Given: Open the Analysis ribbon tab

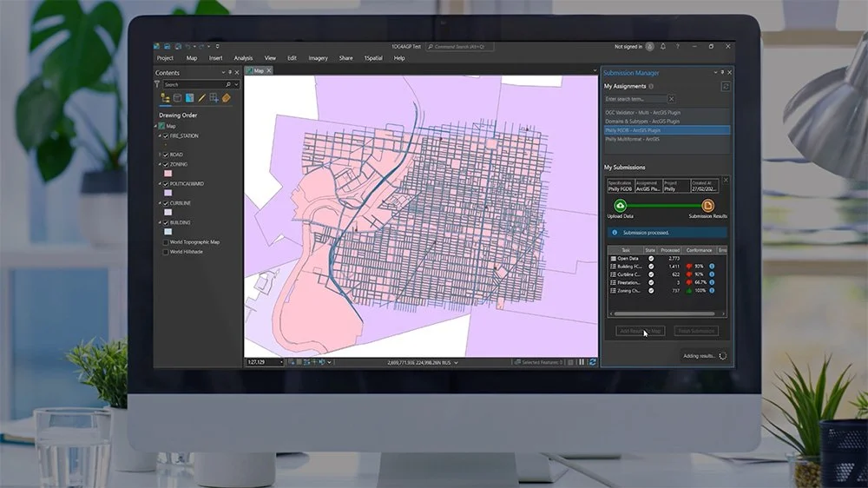Looking at the screenshot, I should point(243,58).
